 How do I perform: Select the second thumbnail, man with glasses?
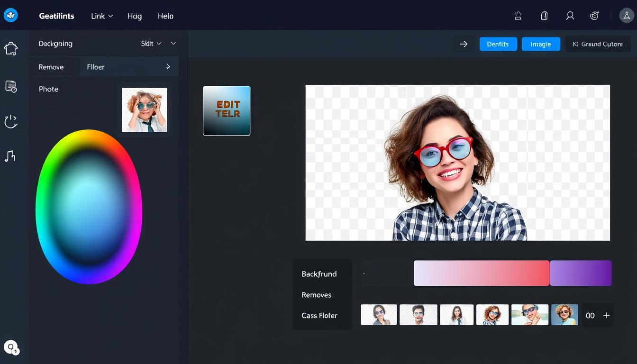point(418,315)
